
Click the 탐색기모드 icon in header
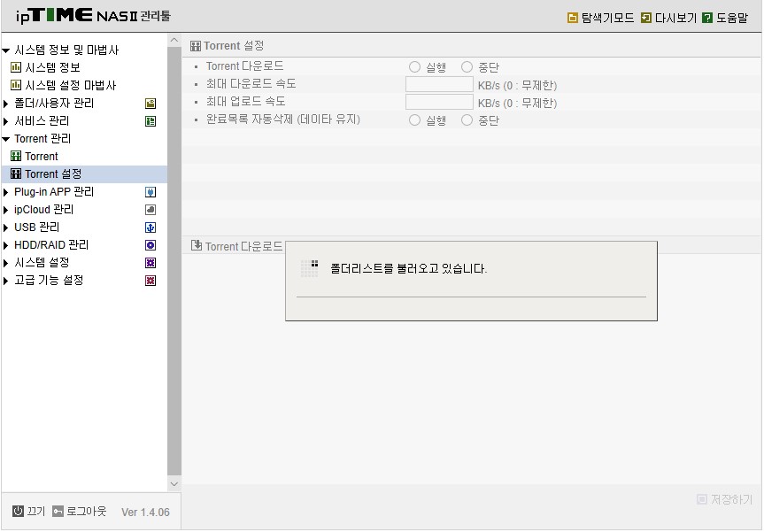573,18
